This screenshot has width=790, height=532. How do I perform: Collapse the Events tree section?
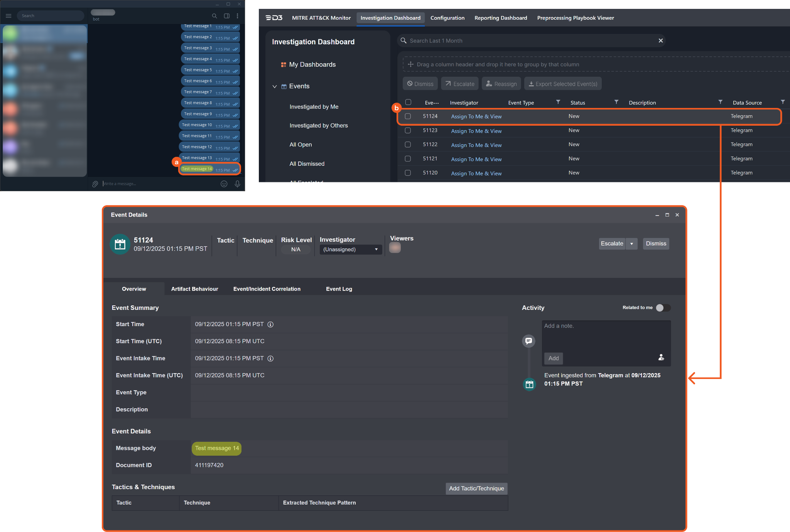pos(275,86)
